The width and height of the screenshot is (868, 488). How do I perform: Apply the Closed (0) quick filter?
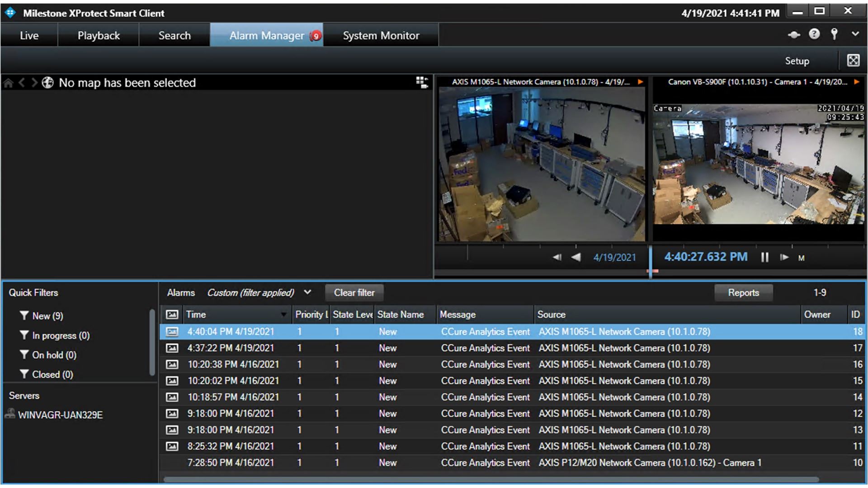point(47,374)
